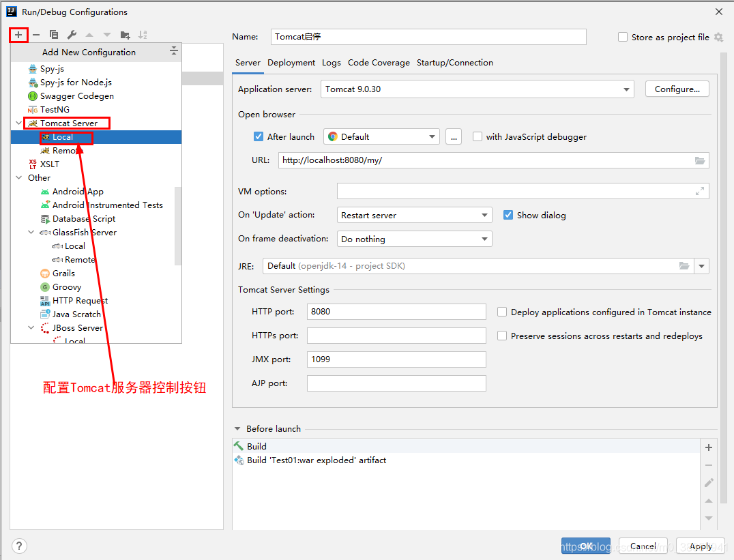Switch to the Deployment tab

coord(291,63)
